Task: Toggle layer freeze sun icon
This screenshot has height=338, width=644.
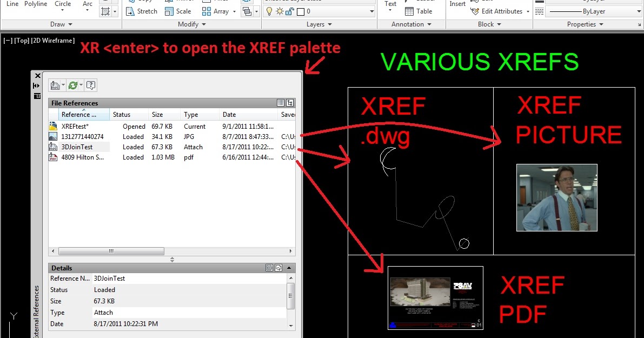Action: click(x=280, y=11)
